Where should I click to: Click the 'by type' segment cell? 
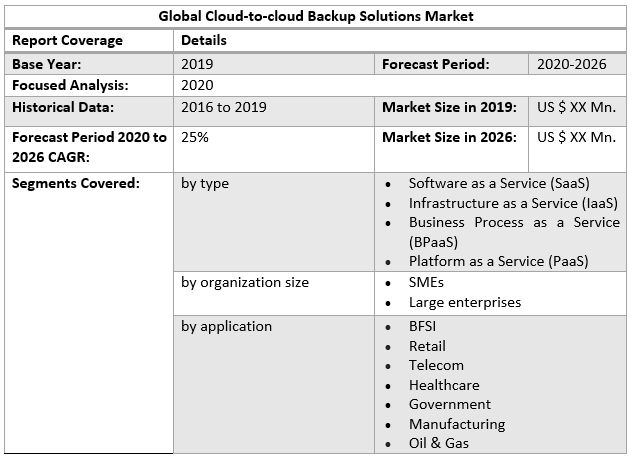205,183
